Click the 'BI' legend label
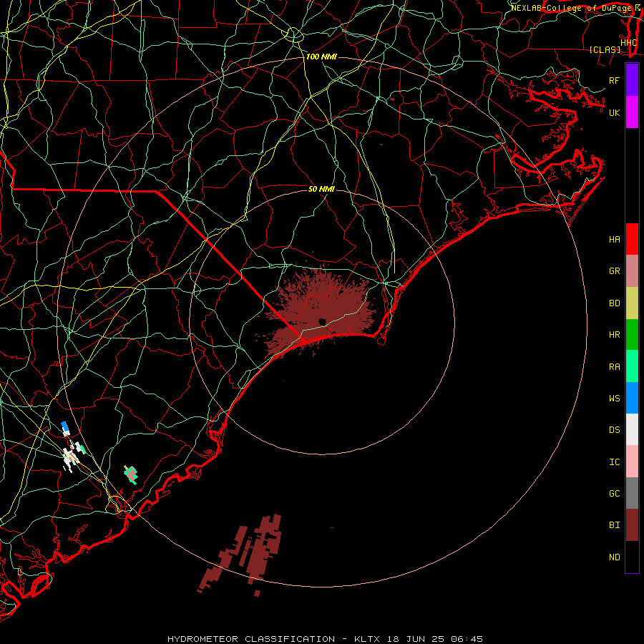The height and width of the screenshot is (644, 644). pos(615,525)
